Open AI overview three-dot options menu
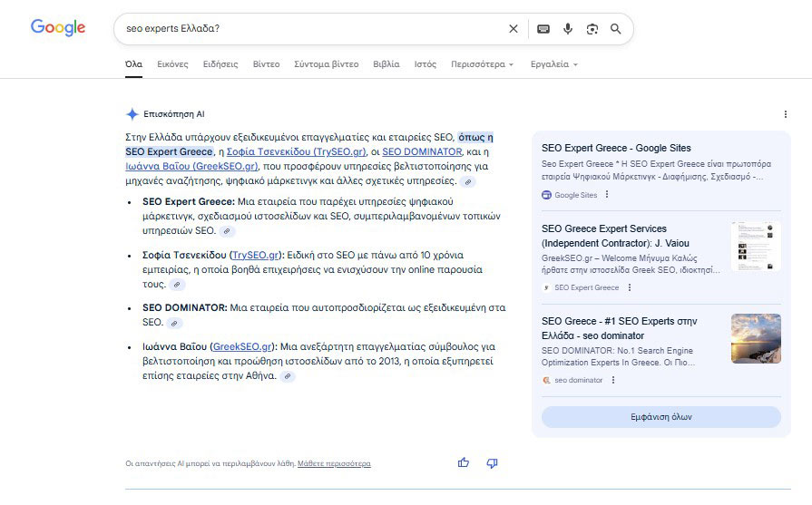 tap(785, 114)
